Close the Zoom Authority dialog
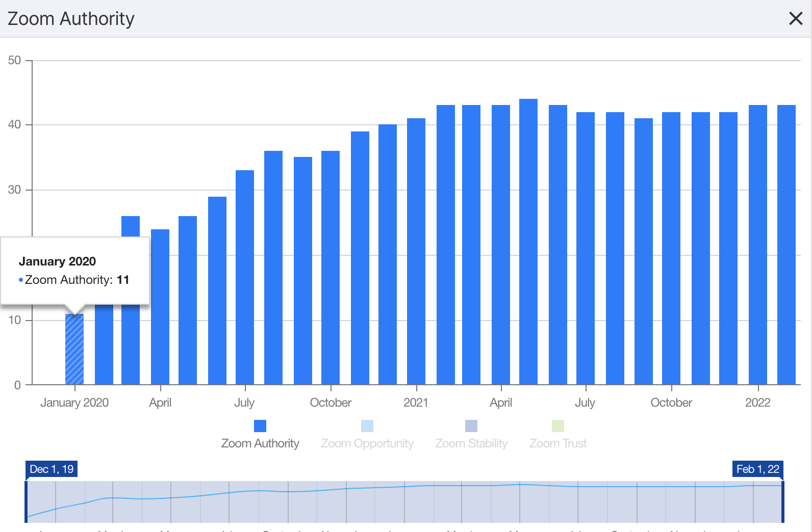Image resolution: width=812 pixels, height=532 pixels. [x=796, y=18]
